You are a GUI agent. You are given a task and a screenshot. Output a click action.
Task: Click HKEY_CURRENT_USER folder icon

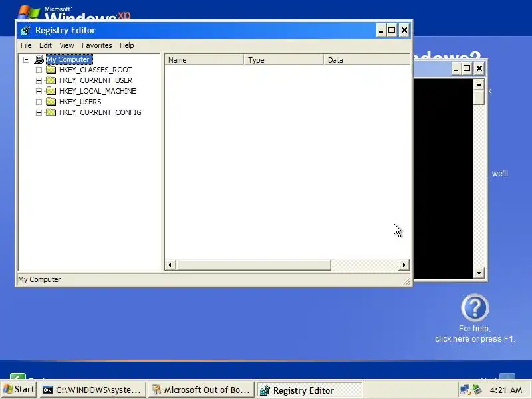[51, 80]
